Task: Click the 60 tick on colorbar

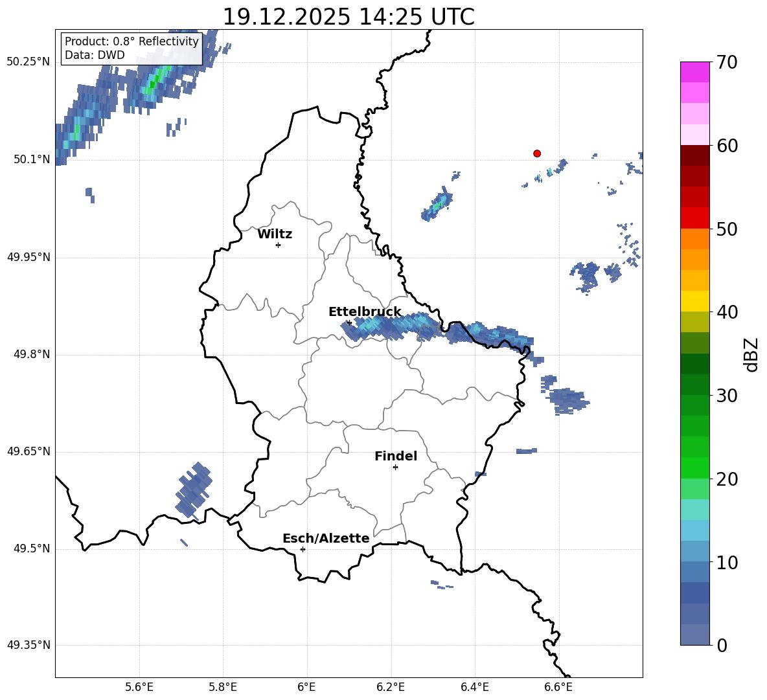Action: click(726, 146)
